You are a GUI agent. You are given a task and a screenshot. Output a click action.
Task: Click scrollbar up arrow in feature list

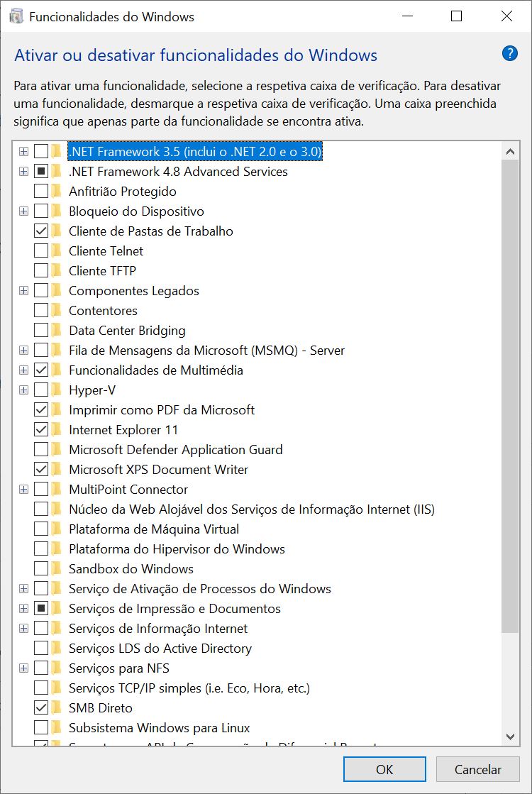510,151
